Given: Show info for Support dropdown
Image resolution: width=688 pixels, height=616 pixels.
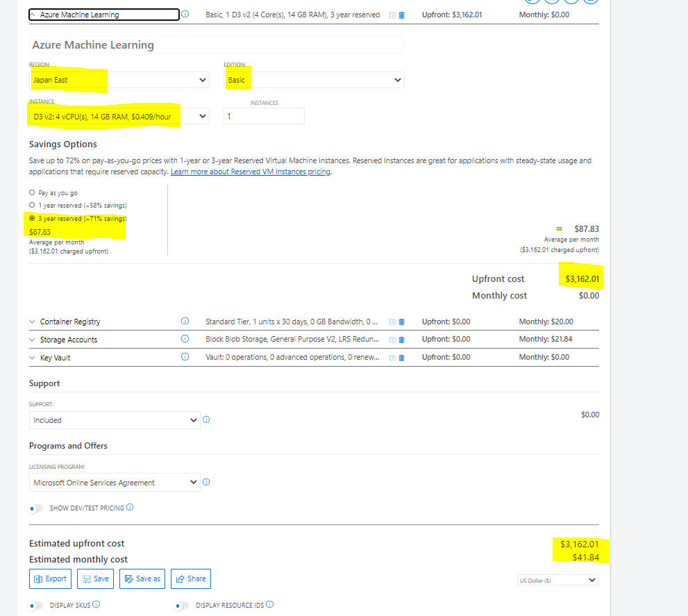Looking at the screenshot, I should (x=206, y=419).
